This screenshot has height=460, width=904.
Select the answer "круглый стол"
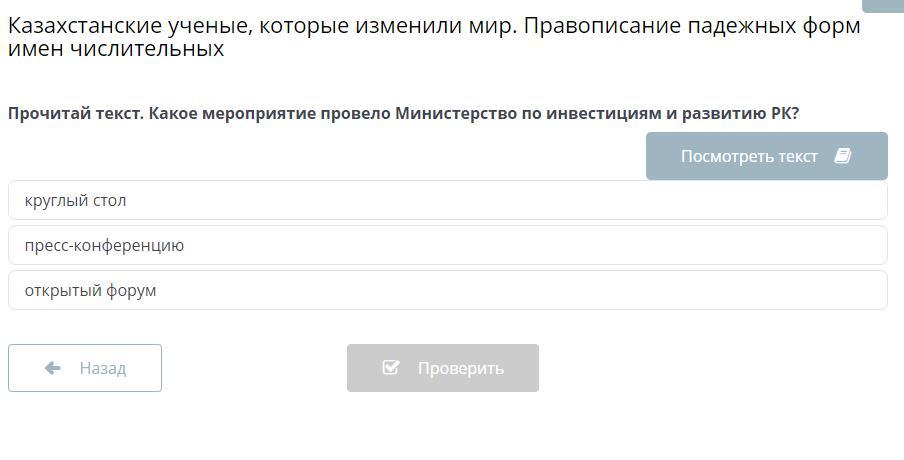point(76,200)
